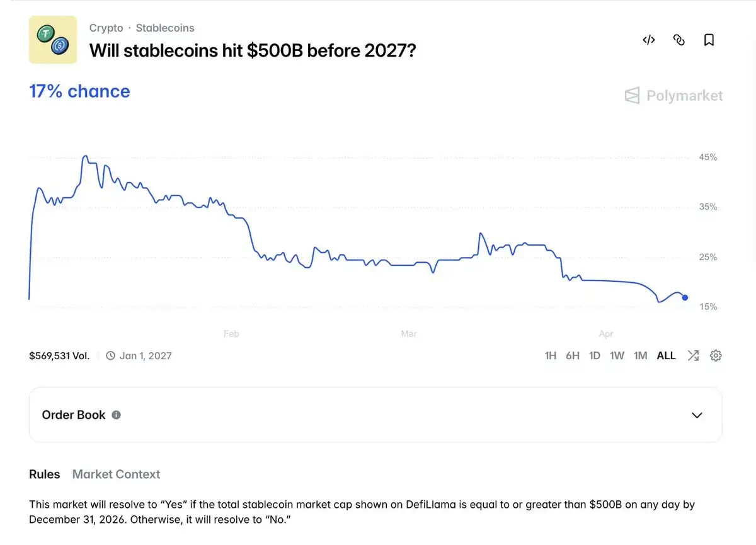Viewport: 756px width, 545px height.
Task: Open the Crypto category link
Action: pyautogui.click(x=106, y=28)
